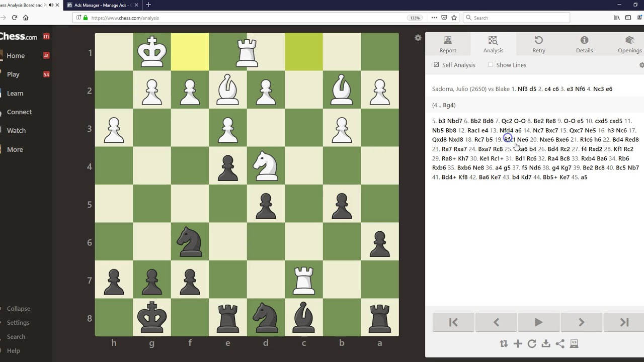Click the Chess.com logo
The height and width of the screenshot is (362, 644).
pyautogui.click(x=18, y=37)
